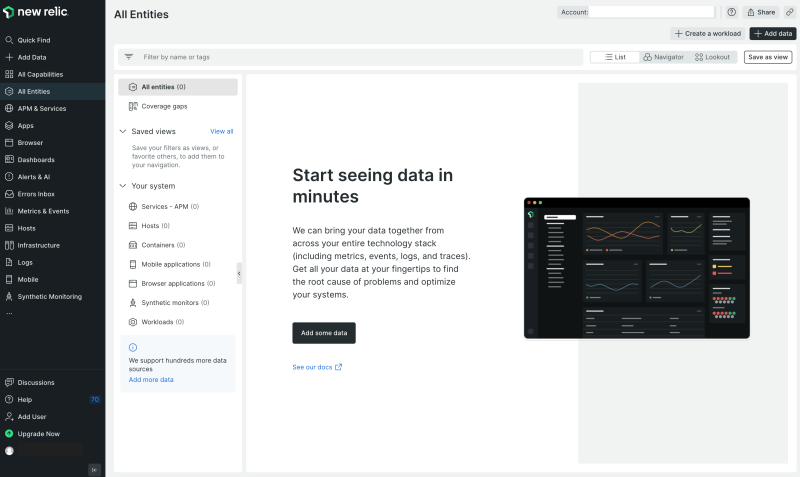Image resolution: width=800 pixels, height=477 pixels.
Task: Collapse the Saved views section
Action: click(x=122, y=131)
